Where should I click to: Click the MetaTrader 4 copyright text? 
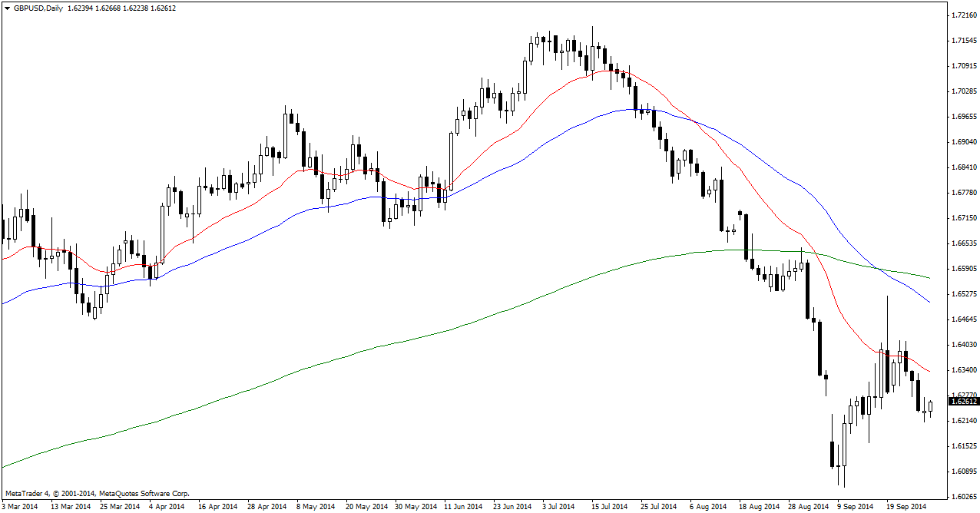pos(97,494)
